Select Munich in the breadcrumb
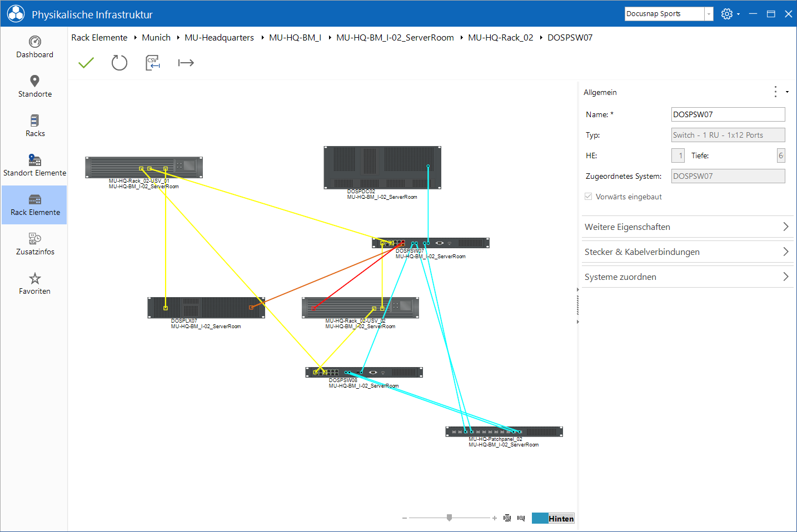Viewport: 797px width, 532px height. click(x=156, y=37)
